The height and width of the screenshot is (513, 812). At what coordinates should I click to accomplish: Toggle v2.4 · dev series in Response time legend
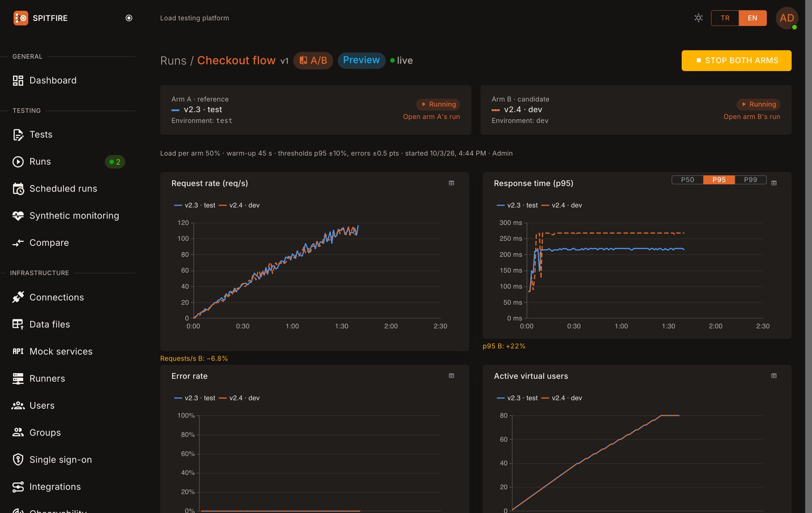click(x=562, y=205)
